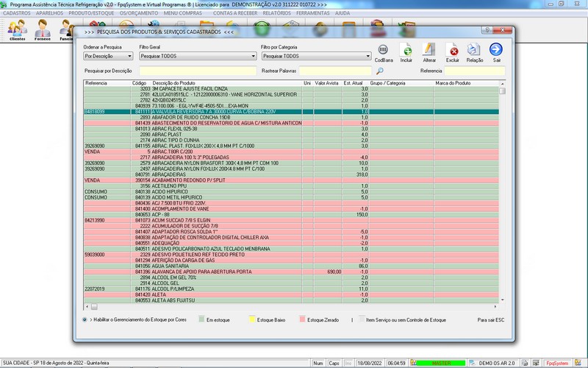The image size is (588, 368).
Task: Expand the Filtro Geral dropdown
Action: pyautogui.click(x=197, y=56)
